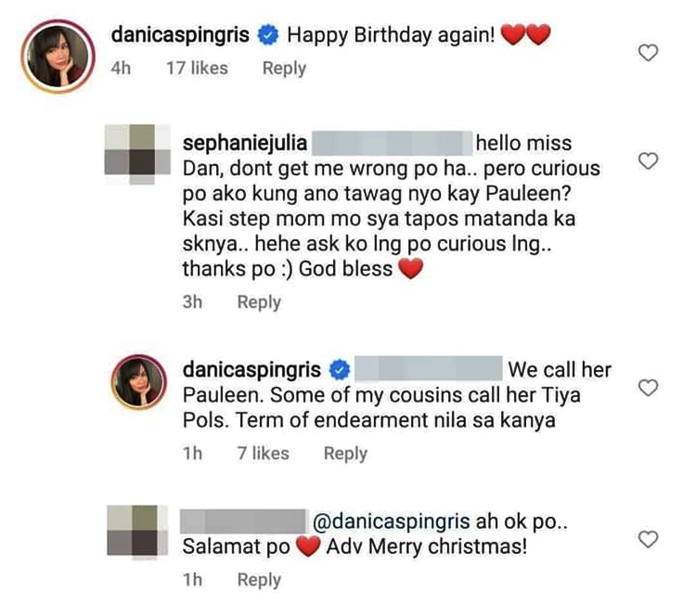The image size is (696, 616).
Task: Like the 'Salamat po' comment
Action: (648, 540)
